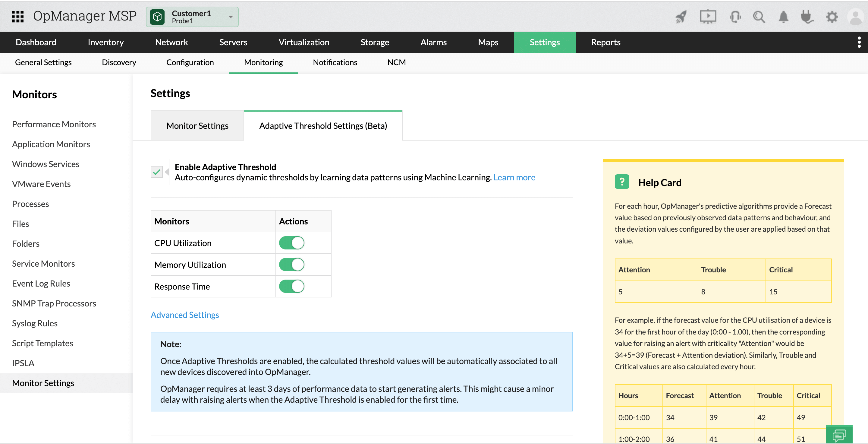The width and height of the screenshot is (868, 444).
Task: Click the presentation screen icon
Action: (708, 17)
